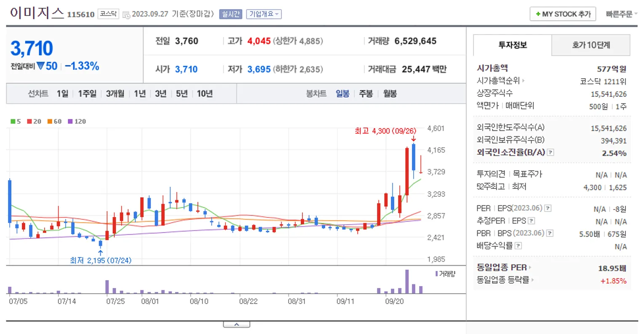The width and height of the screenshot is (644, 334).
Task: Select the 3개월 line chart period
Action: tap(115, 93)
